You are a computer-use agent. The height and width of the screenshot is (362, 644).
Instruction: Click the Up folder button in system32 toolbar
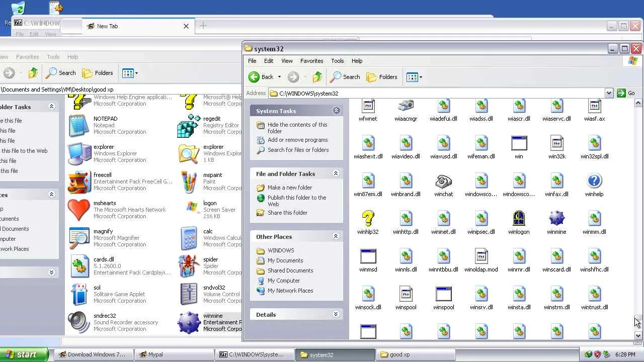coord(317,77)
